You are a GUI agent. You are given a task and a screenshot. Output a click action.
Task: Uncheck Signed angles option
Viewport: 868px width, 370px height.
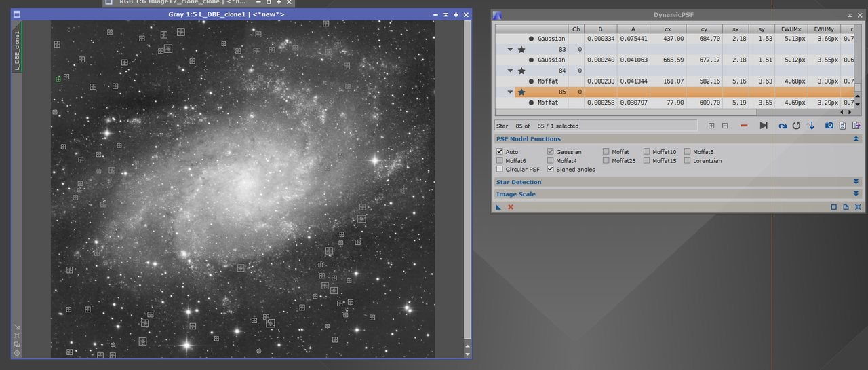point(551,170)
